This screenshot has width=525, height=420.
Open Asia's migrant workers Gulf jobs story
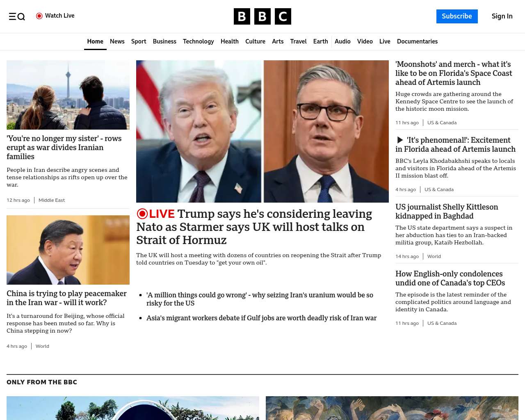(x=261, y=318)
